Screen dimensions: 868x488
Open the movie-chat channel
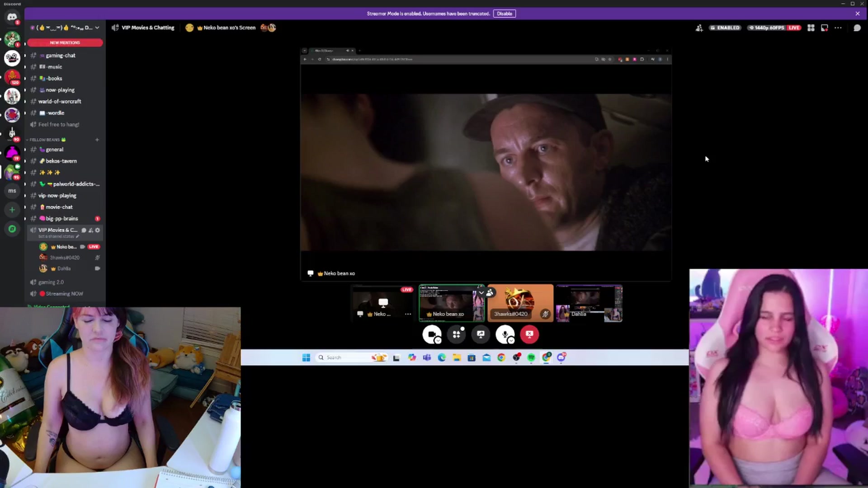tap(65, 207)
